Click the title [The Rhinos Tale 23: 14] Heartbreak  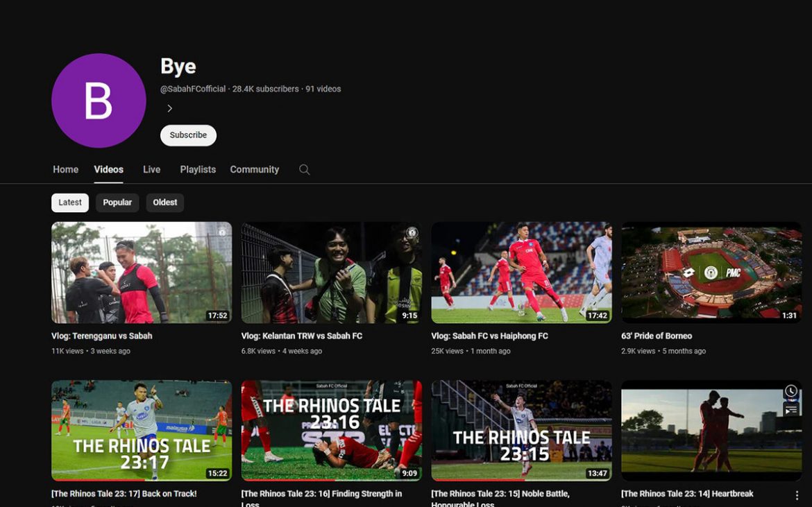click(688, 494)
